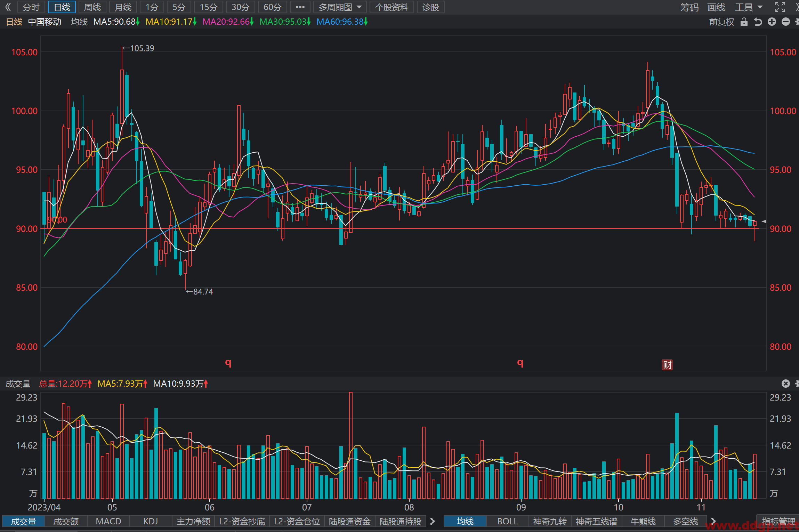Close the 成交量 volume panel

click(x=786, y=384)
